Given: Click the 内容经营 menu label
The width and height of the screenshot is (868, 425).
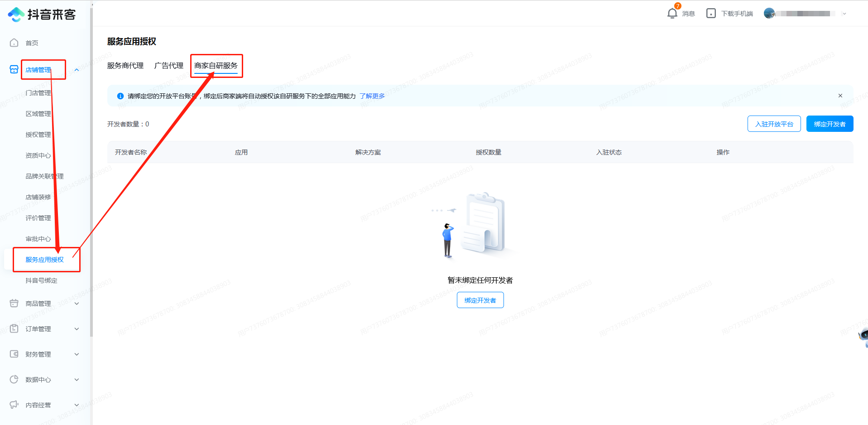Looking at the screenshot, I should (38, 405).
